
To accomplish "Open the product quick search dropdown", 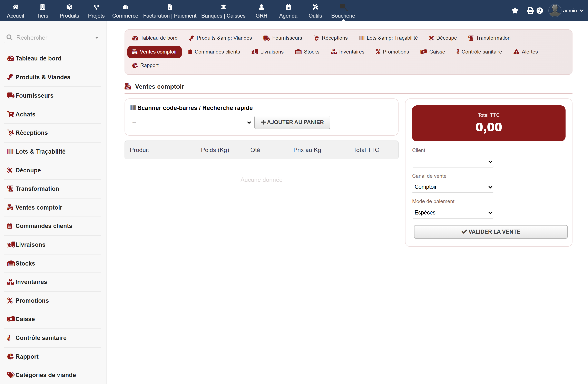I will 191,122.
